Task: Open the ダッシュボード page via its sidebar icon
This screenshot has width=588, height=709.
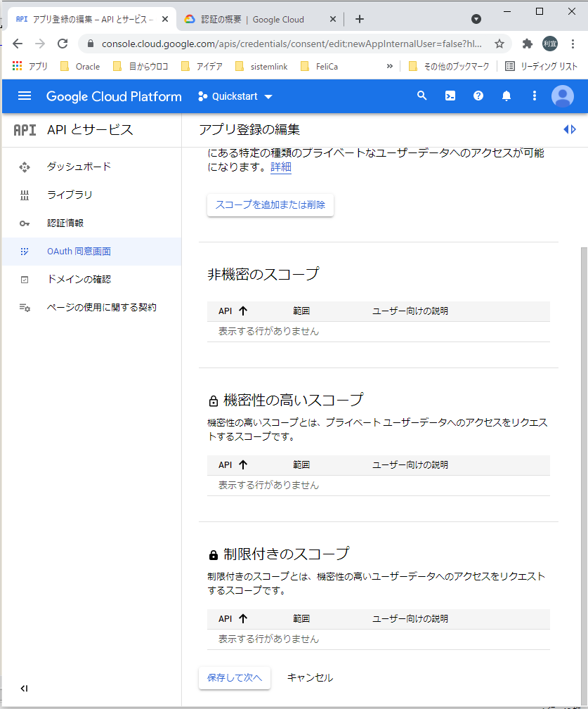Action: [24, 167]
